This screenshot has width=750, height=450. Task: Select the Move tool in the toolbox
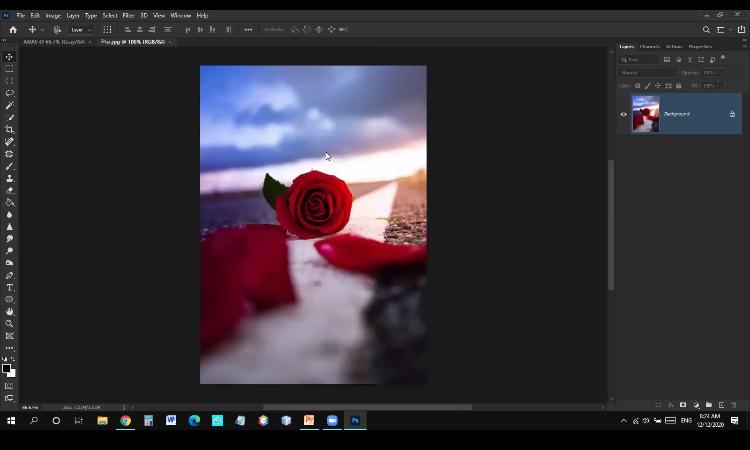[x=10, y=56]
